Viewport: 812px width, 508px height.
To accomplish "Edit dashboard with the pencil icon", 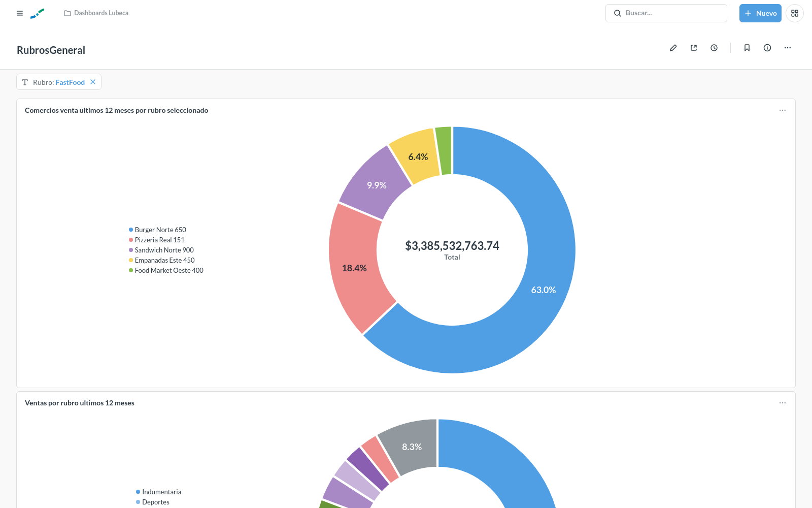I will (673, 48).
